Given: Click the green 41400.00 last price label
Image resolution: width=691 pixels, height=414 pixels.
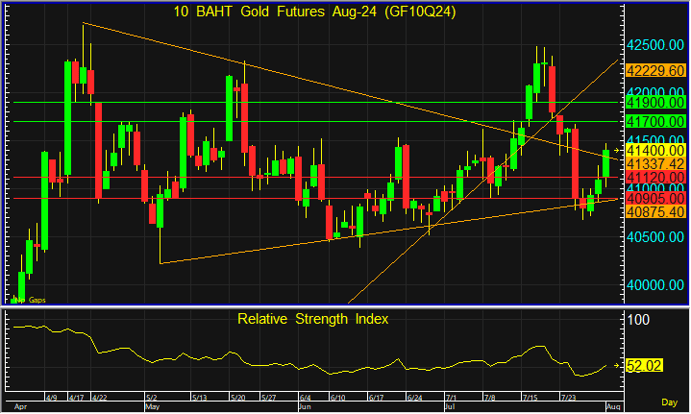Looking at the screenshot, I should click(654, 149).
